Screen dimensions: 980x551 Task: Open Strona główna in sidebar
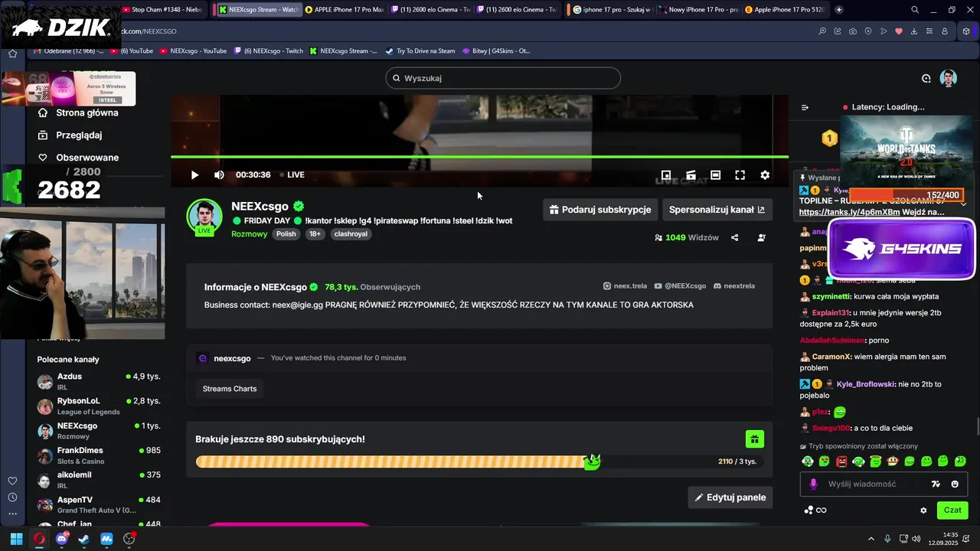point(78,112)
